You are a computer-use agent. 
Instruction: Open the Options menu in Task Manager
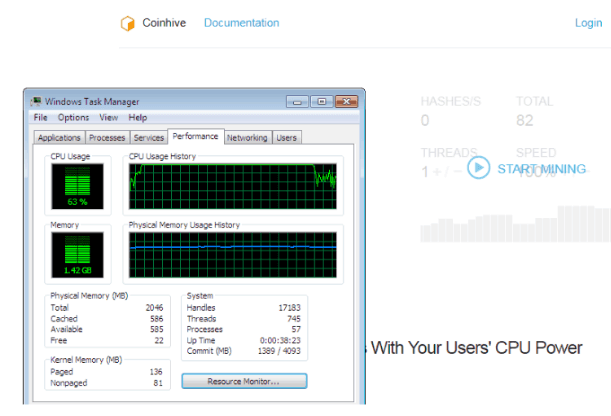point(73,117)
